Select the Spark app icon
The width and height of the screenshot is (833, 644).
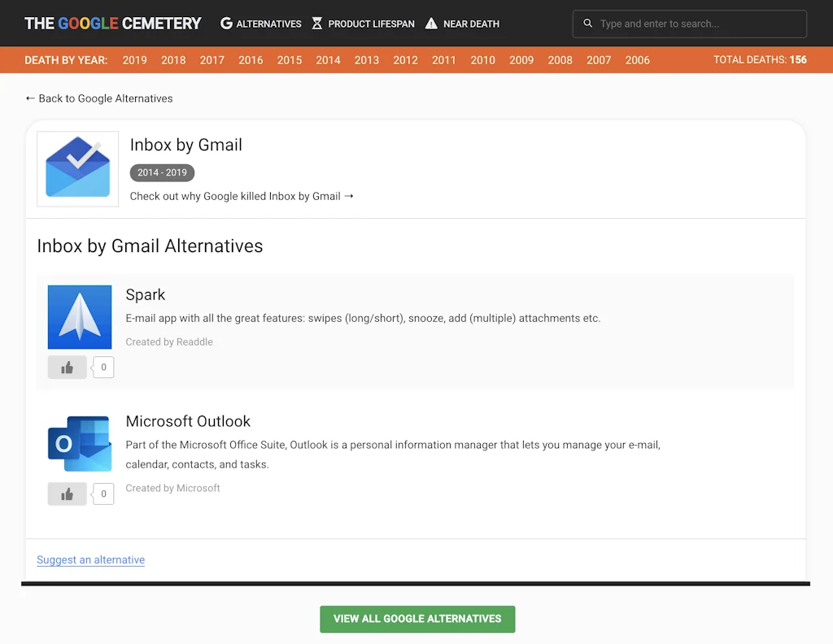(79, 316)
